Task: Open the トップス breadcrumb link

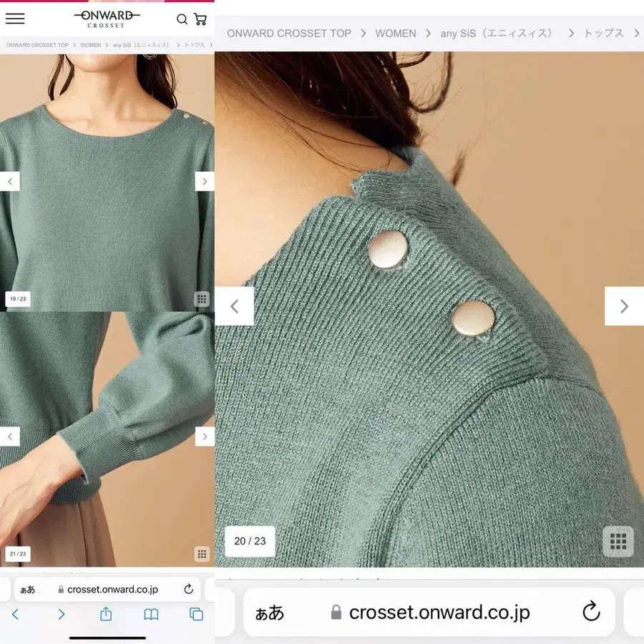Action: [x=605, y=33]
